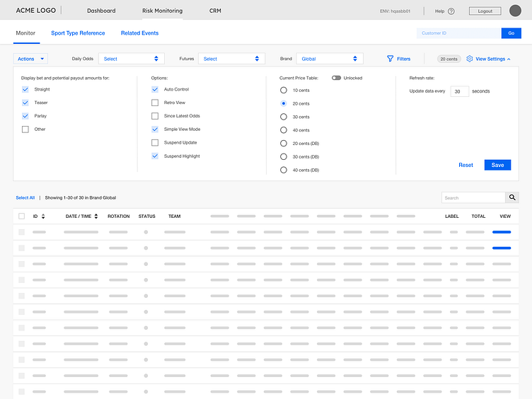The width and height of the screenshot is (532, 399).
Task: Sort by Date / Time column arrows
Action: click(96, 216)
